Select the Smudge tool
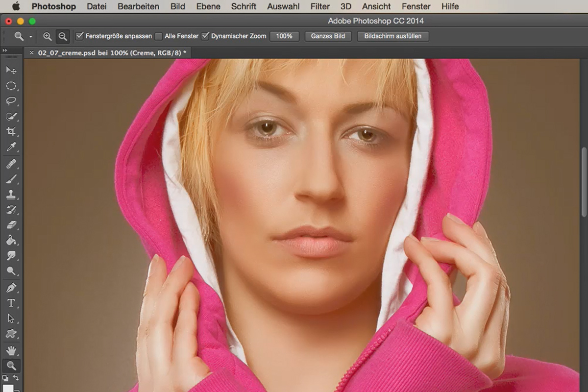This screenshot has height=392, width=588. pos(11,255)
